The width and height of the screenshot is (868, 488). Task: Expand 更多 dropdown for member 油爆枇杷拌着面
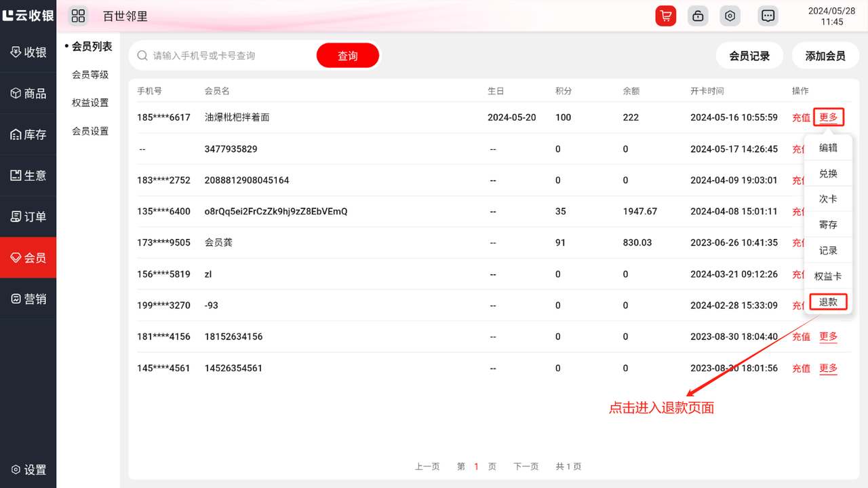coord(828,117)
